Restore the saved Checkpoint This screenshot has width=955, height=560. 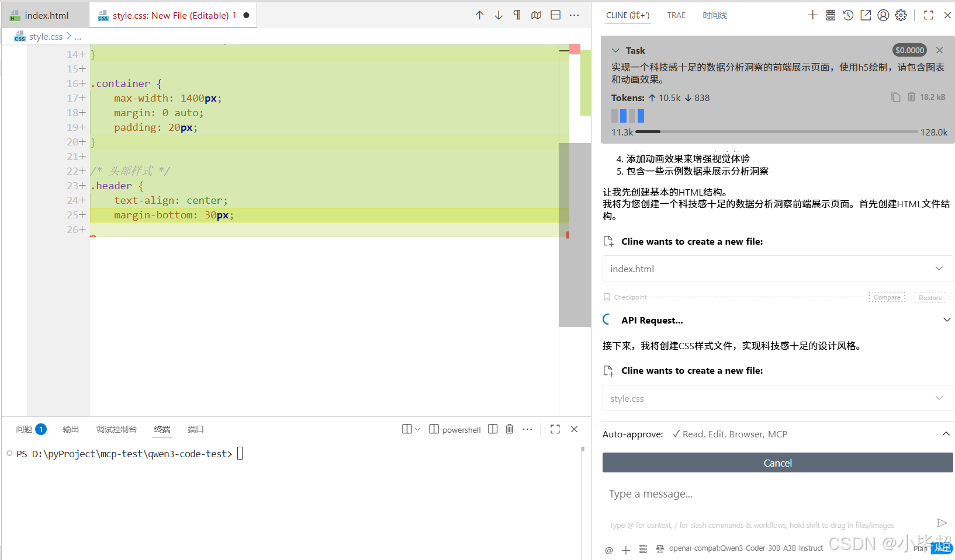930,297
